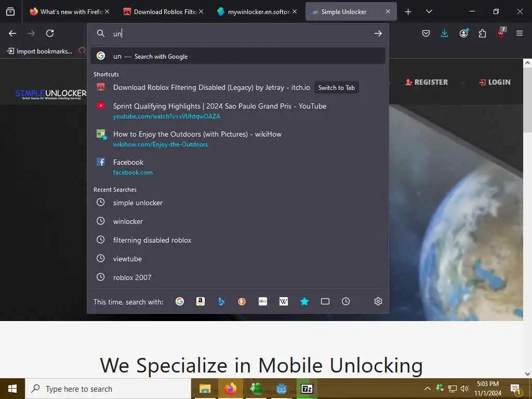Search bookmarks with star icon
532x399 pixels.
point(304,301)
